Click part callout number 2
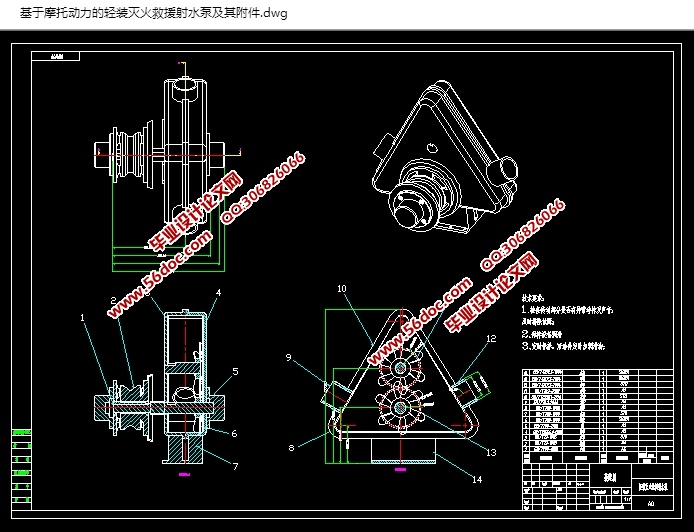694x532 pixels. (113, 300)
